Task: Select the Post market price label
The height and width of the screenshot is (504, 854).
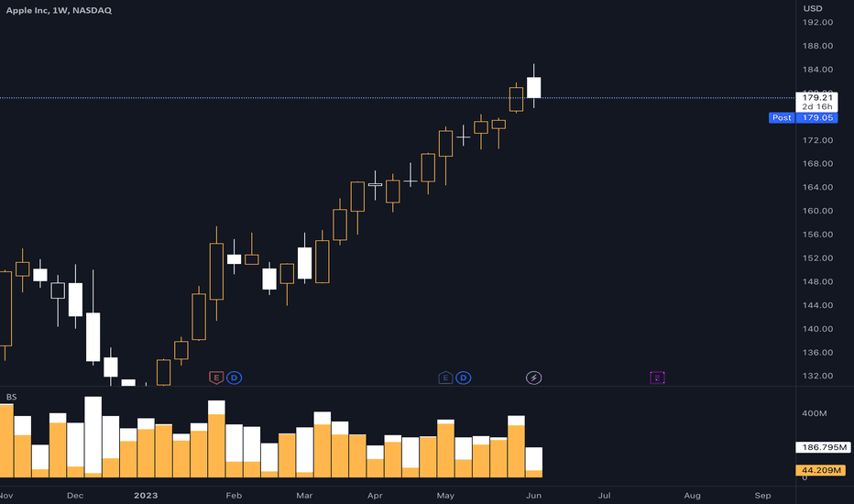Action: click(782, 117)
